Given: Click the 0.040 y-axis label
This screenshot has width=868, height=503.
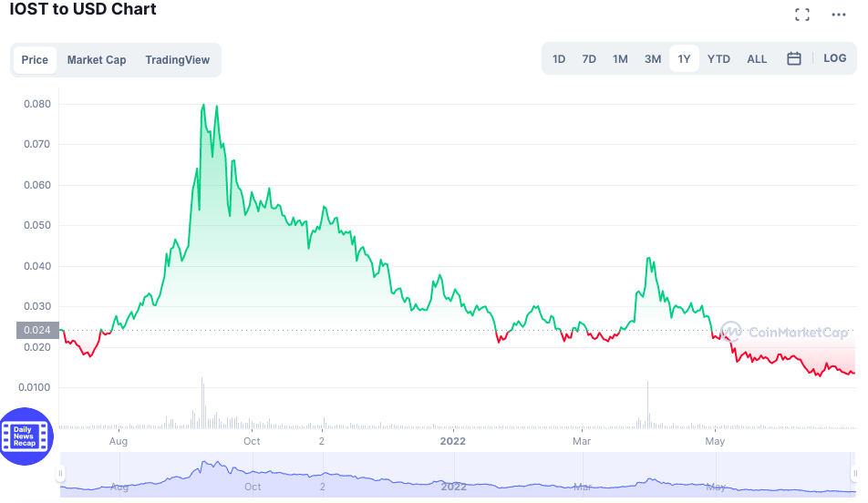Looking at the screenshot, I should tap(37, 265).
